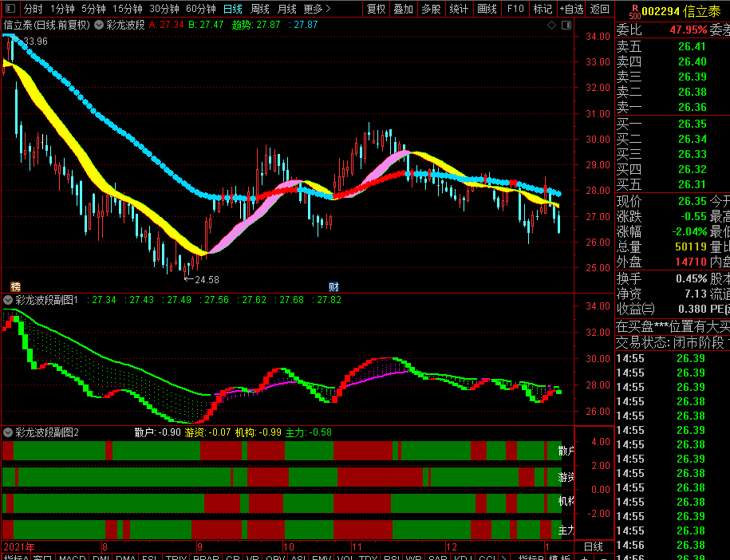Screen dimensions: 730x560
Task: Toggle 复权 price adjustment
Action: (x=376, y=10)
